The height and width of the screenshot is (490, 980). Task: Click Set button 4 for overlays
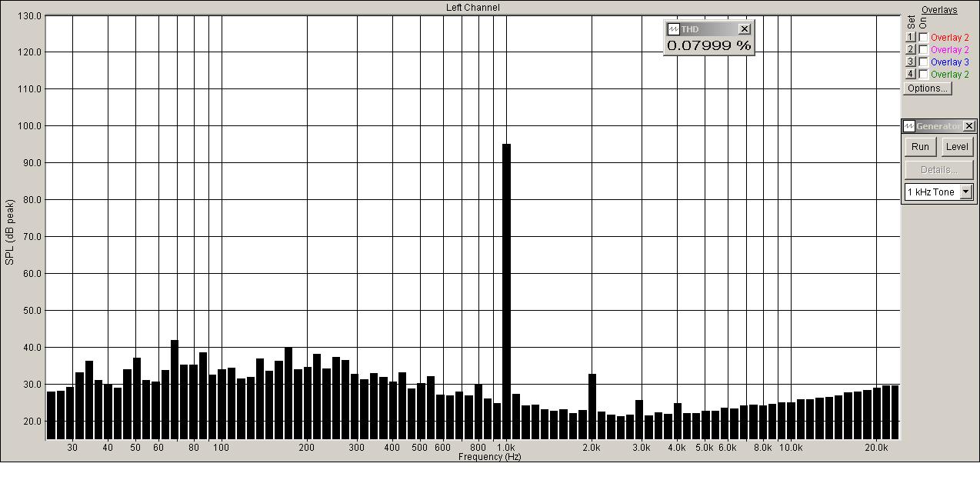click(x=911, y=75)
